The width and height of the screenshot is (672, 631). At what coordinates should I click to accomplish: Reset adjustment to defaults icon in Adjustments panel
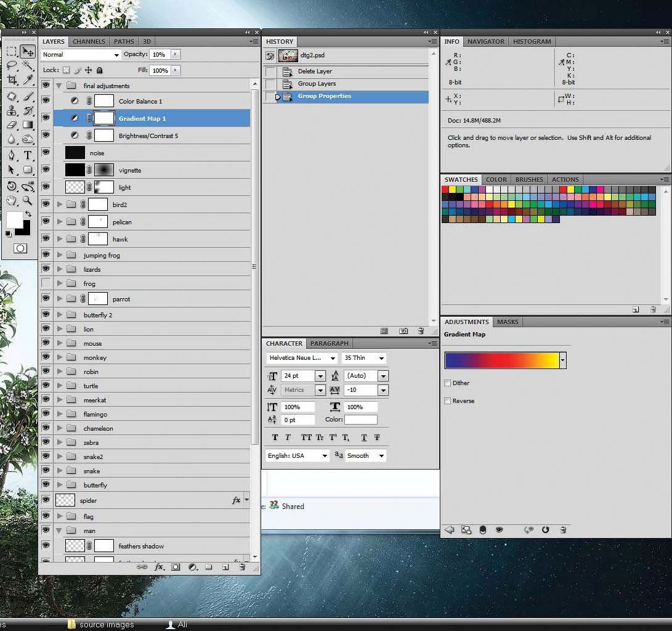(x=545, y=530)
